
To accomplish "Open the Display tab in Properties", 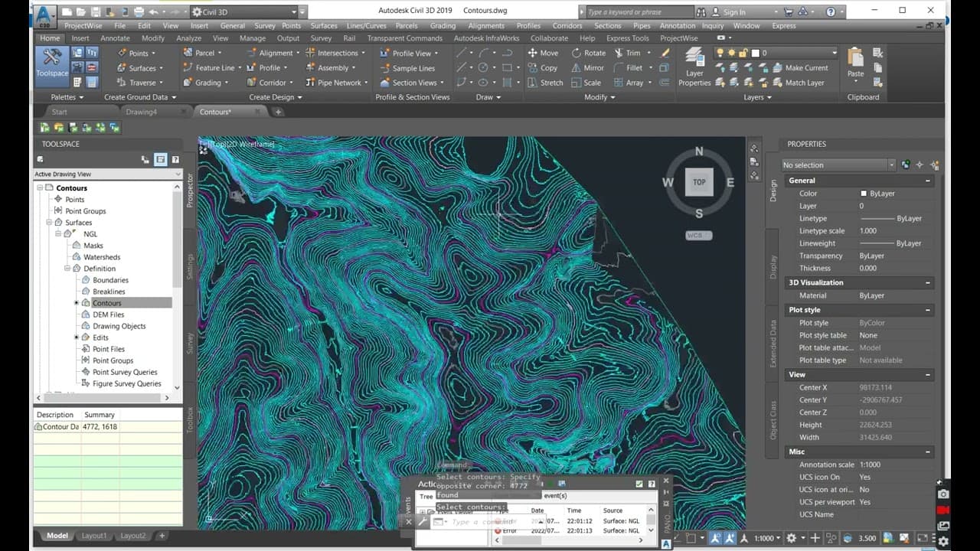I will point(773,266).
